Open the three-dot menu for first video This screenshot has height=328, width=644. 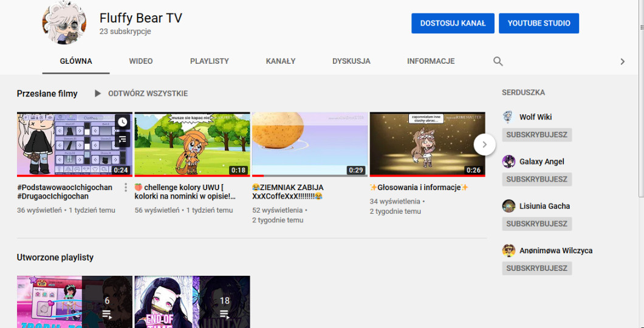click(x=126, y=188)
